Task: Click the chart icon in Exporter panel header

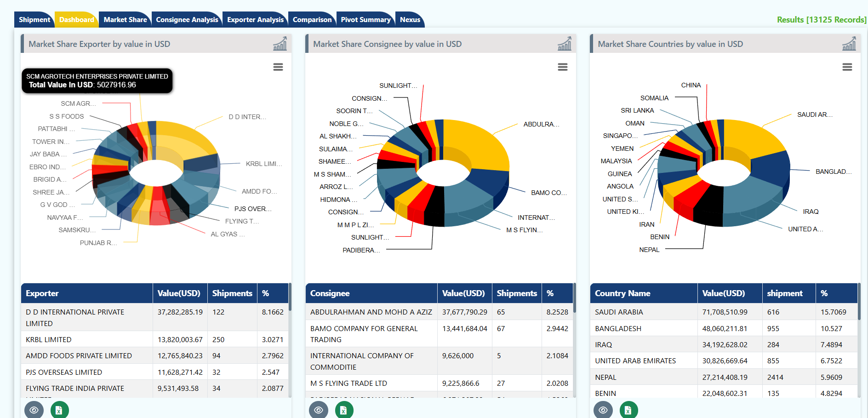Action: pos(280,44)
